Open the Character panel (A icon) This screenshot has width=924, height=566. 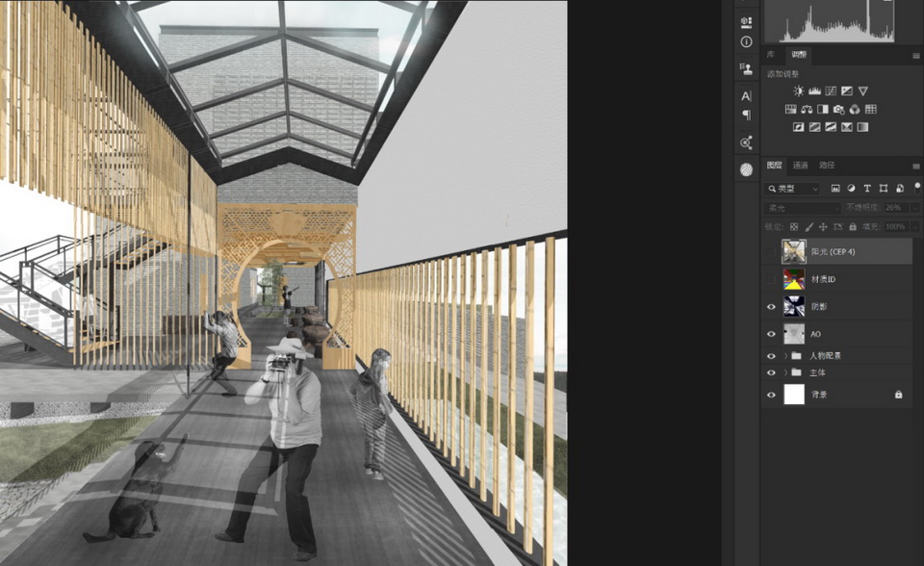pos(746,95)
